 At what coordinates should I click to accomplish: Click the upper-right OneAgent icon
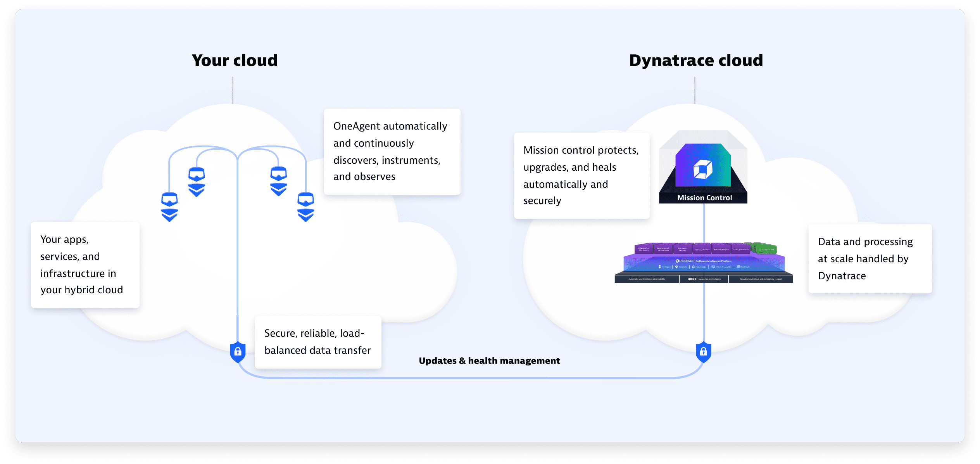click(x=279, y=181)
